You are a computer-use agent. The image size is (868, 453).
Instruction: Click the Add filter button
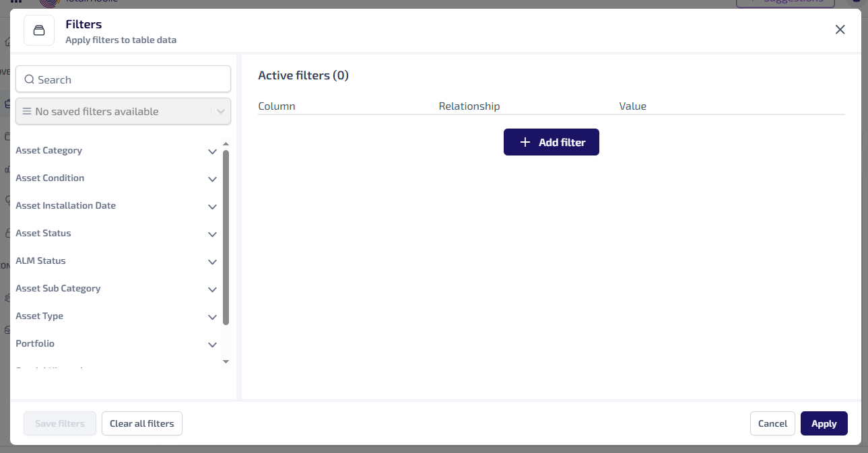(551, 143)
